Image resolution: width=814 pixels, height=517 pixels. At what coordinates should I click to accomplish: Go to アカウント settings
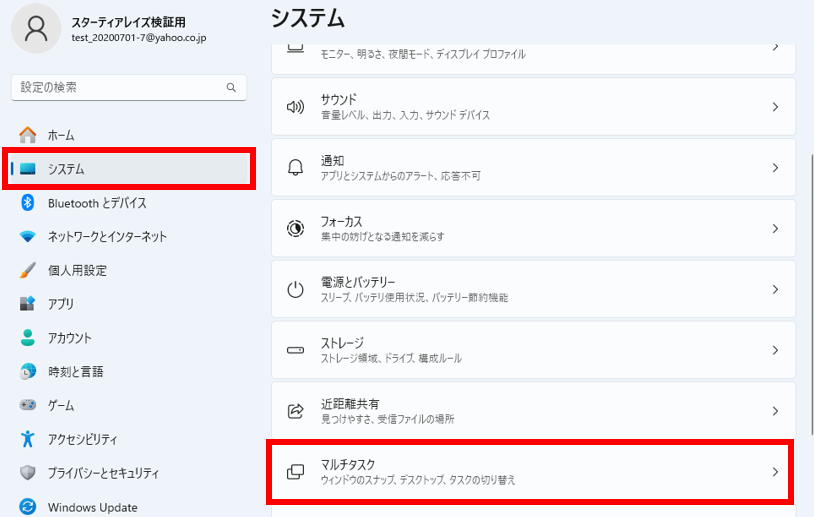(69, 338)
